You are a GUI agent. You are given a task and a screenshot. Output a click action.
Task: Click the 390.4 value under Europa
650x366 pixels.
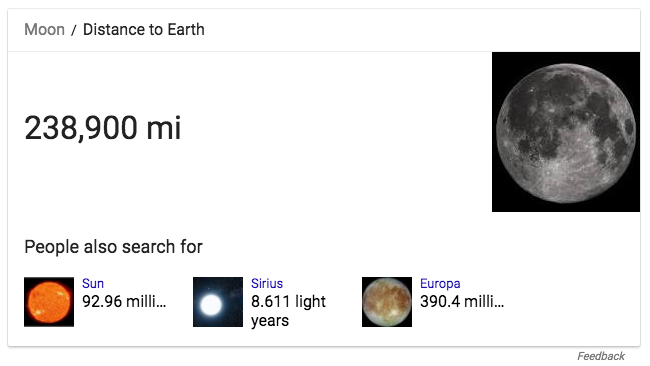coord(440,302)
